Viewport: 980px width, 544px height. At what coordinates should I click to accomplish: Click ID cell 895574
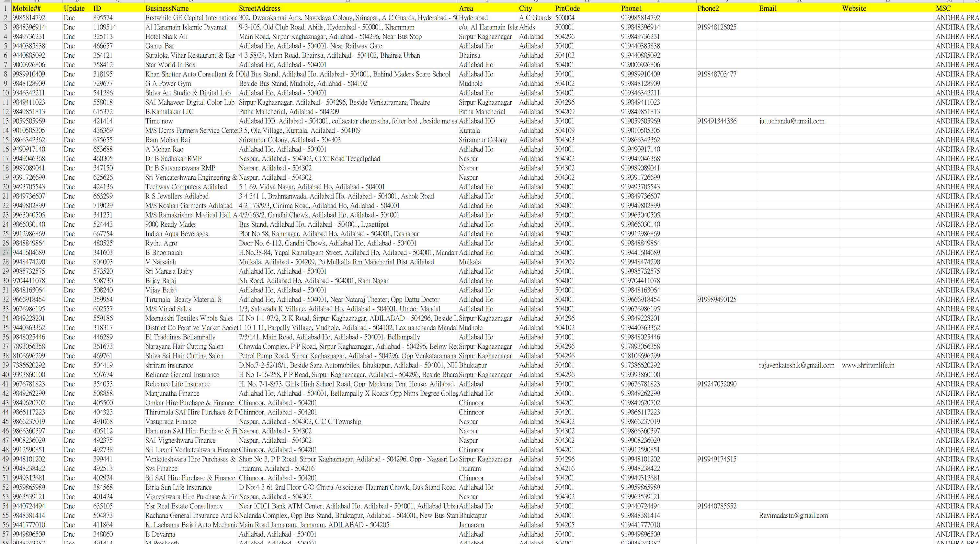point(118,18)
